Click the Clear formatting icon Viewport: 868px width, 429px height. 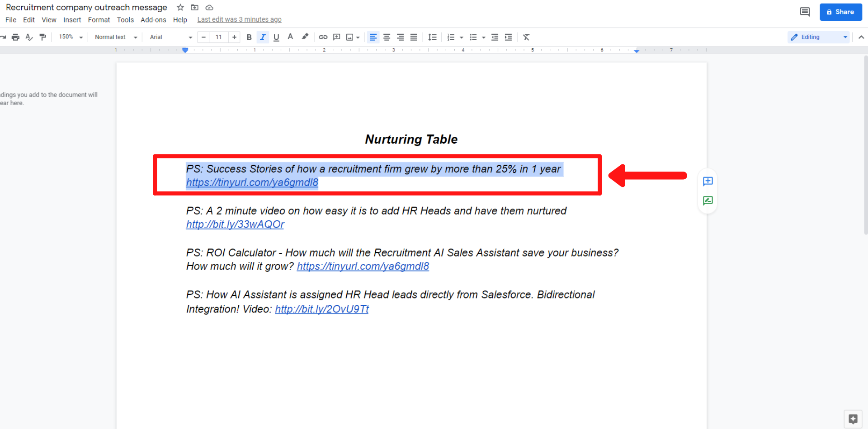coord(526,37)
